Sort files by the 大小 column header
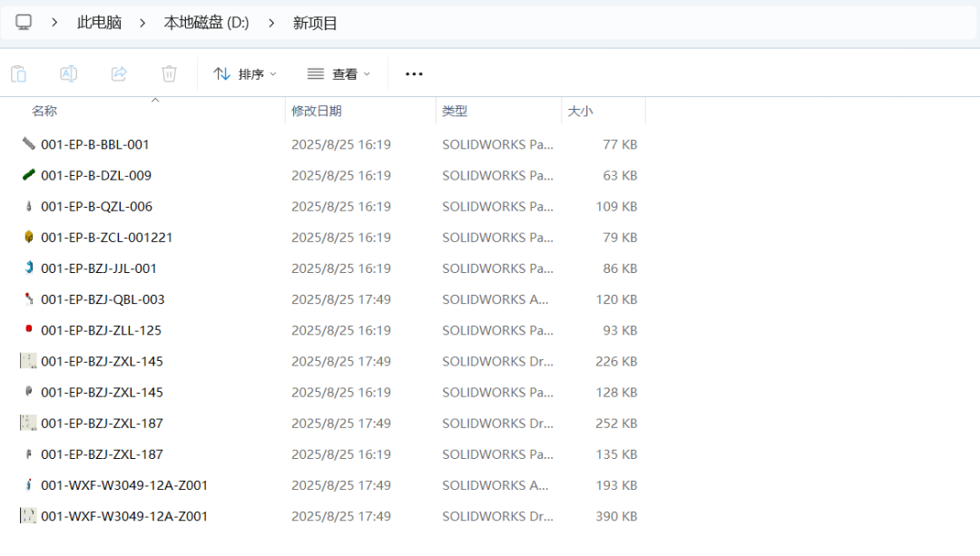Screen dimensions: 980x556 click(580, 111)
